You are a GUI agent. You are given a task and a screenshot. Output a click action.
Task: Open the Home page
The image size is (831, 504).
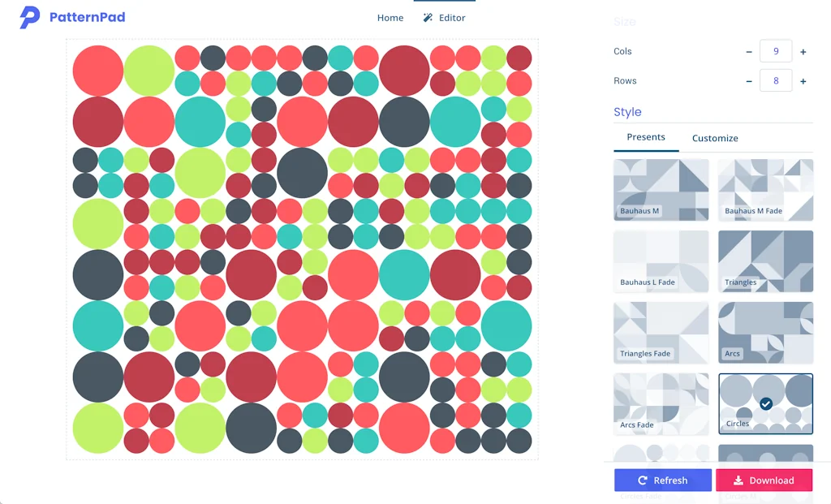coord(390,17)
